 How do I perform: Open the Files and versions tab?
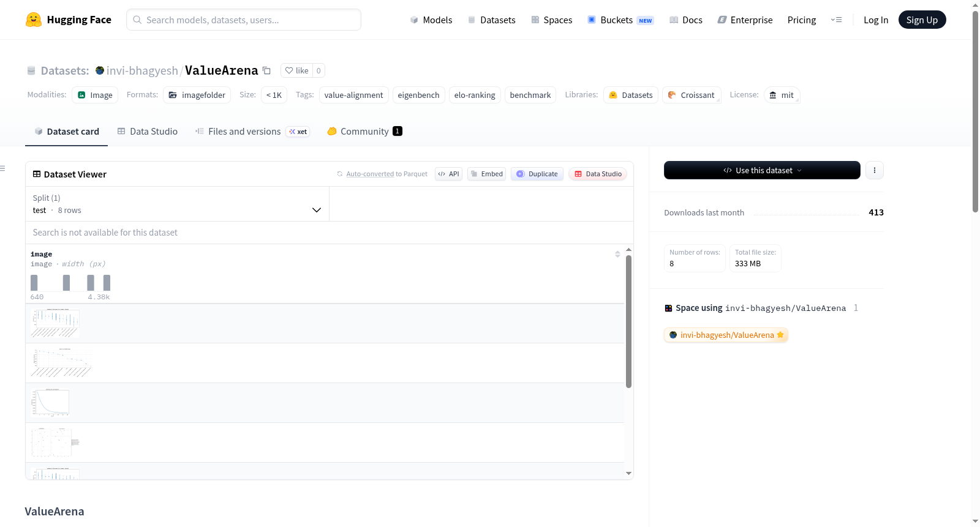252,132
